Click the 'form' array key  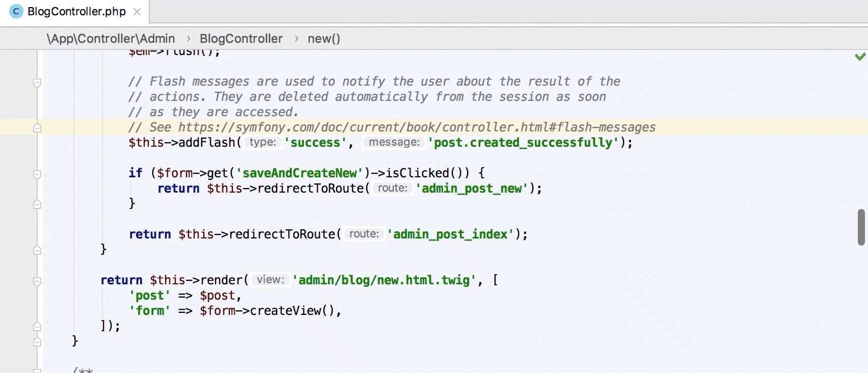pyautogui.click(x=150, y=311)
